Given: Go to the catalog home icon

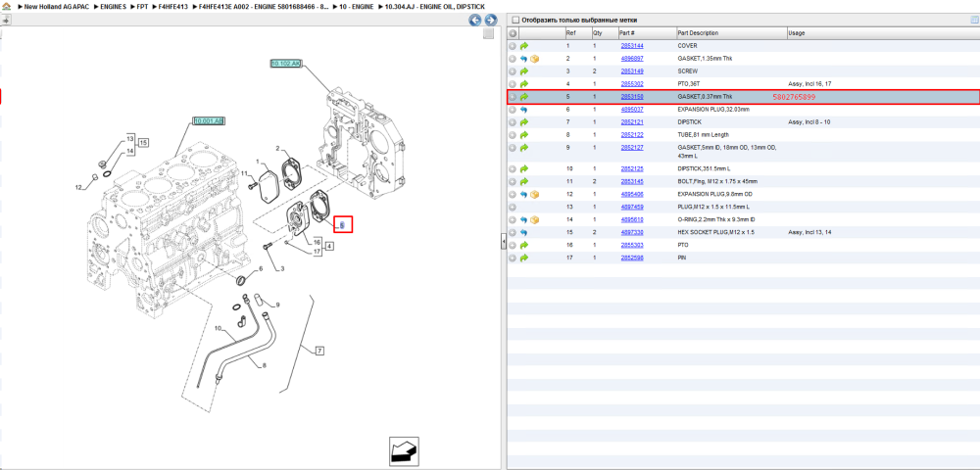Looking at the screenshot, I should pos(6,6).
